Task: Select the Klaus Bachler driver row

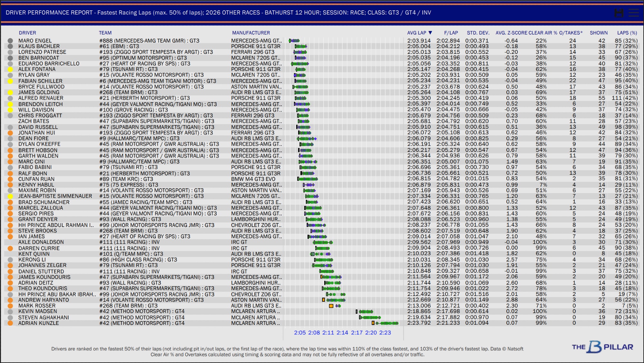Action: tap(39, 46)
